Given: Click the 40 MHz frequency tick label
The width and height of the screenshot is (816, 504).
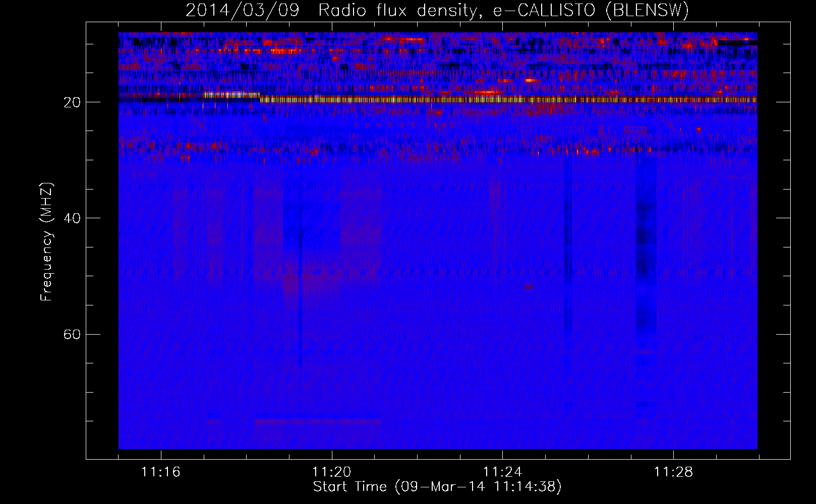Looking at the screenshot, I should click(72, 218).
